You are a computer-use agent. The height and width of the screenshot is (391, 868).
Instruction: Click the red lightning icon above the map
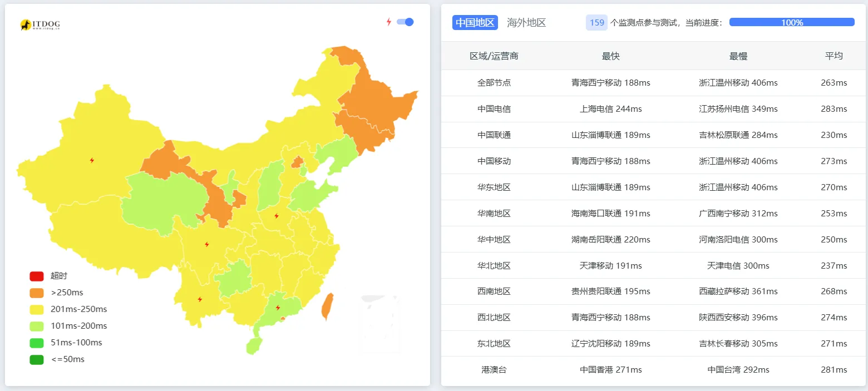tap(388, 21)
